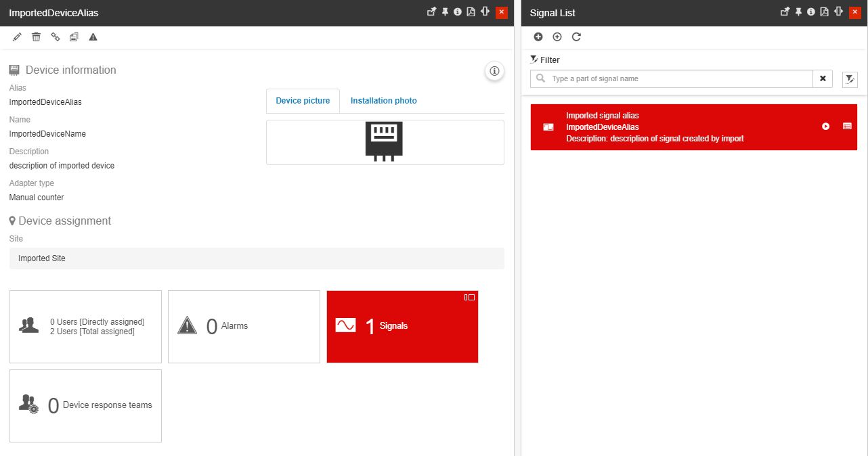
Task: Expand width of the ImportedDeviceAlias panel
Action: tap(483, 12)
